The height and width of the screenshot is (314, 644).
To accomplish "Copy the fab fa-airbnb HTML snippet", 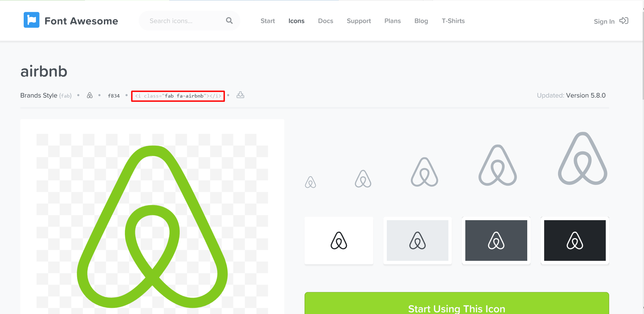I will [x=178, y=96].
